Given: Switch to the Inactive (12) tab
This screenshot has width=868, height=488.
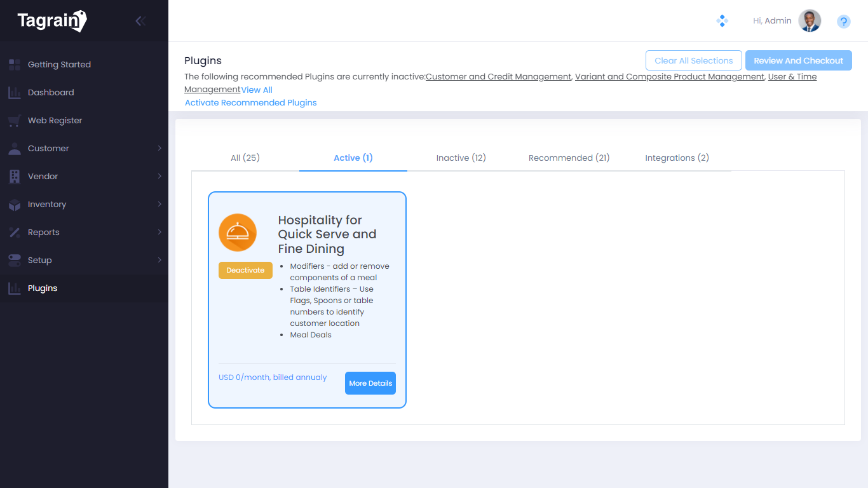Looking at the screenshot, I should [461, 158].
